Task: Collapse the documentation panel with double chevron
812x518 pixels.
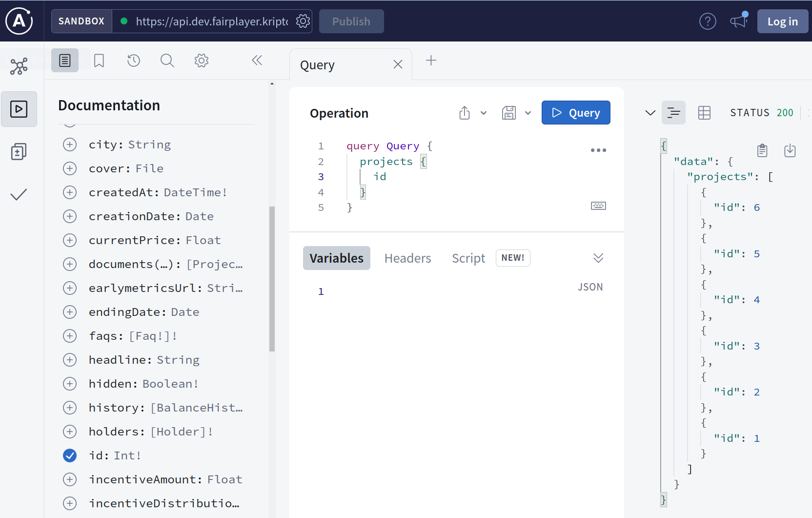Action: click(x=257, y=61)
